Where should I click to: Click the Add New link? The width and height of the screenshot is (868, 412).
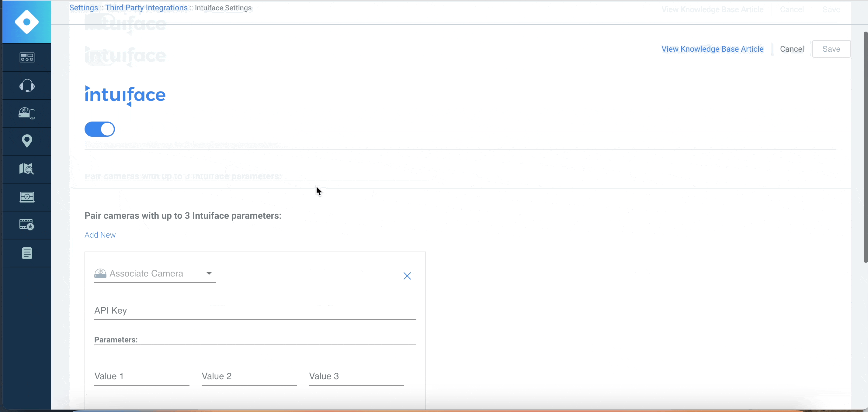(x=100, y=235)
